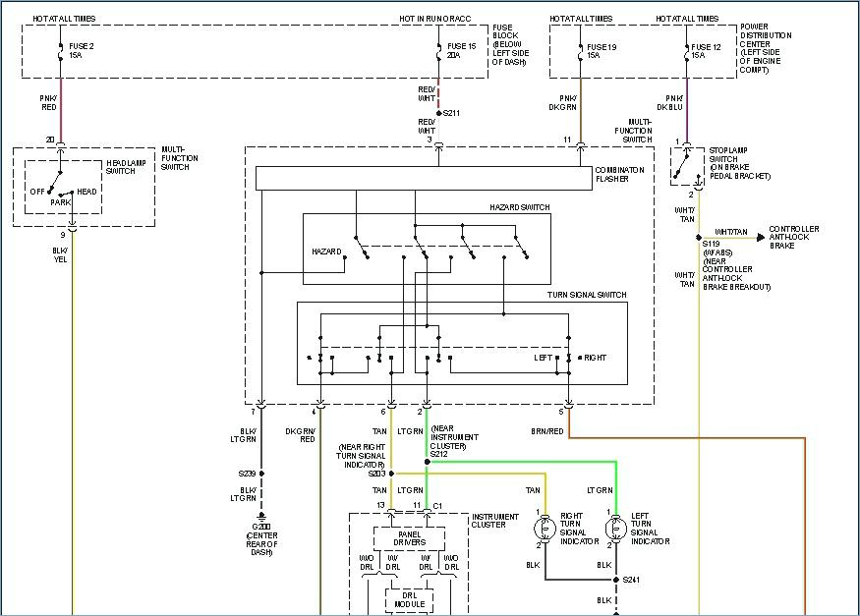Click the arrowhead pointing to Controller Anti-Lock Brake
The height and width of the screenshot is (616, 860).
(760, 238)
